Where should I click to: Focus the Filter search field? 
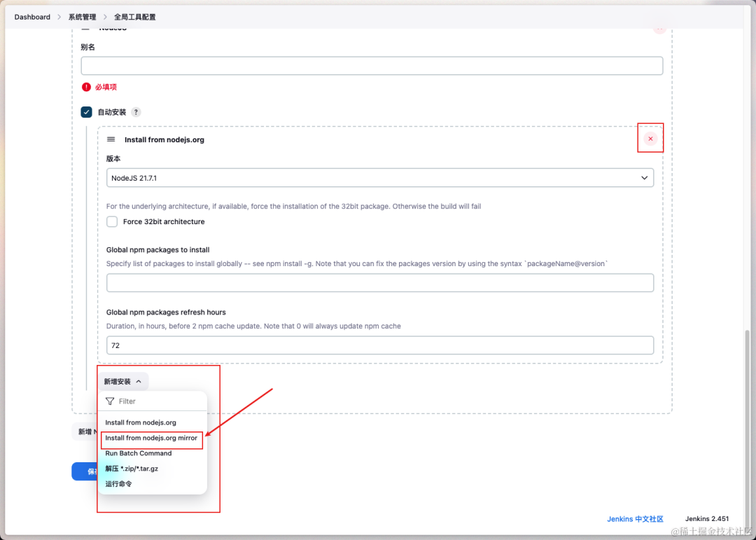click(153, 401)
